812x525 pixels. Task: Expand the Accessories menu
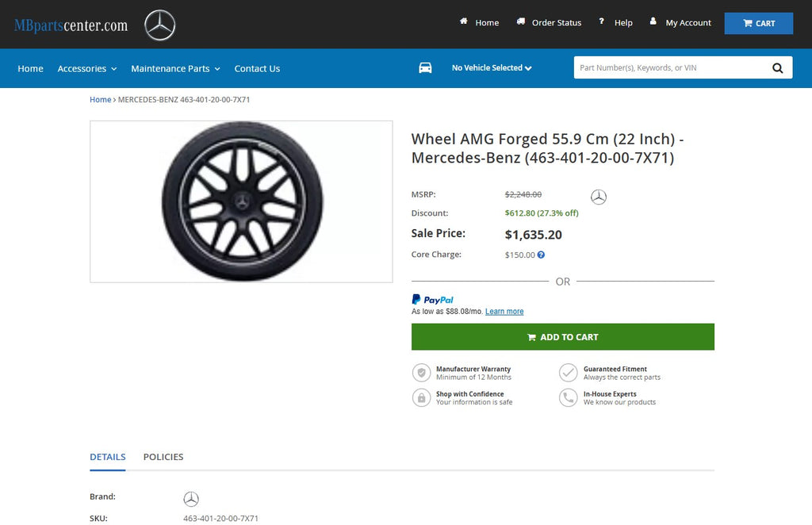pos(86,69)
